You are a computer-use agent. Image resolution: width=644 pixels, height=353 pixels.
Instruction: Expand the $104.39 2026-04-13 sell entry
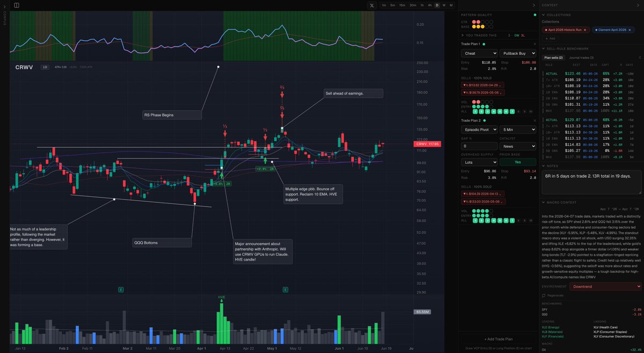[482, 193]
